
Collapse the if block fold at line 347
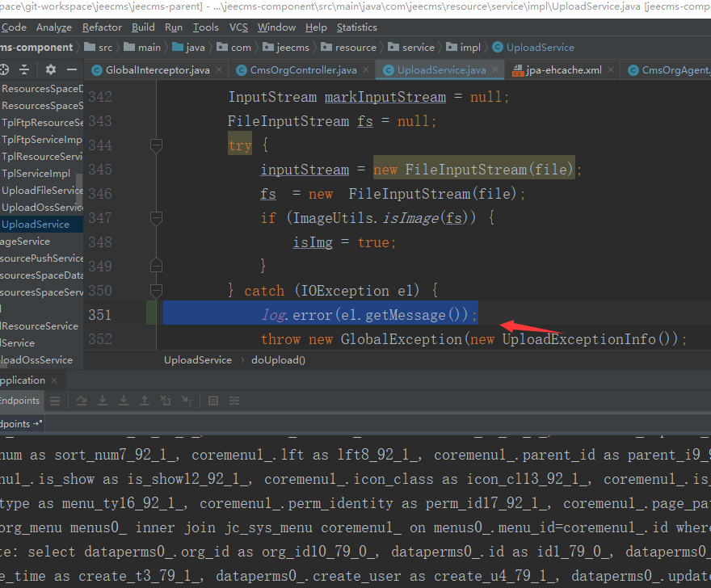coord(157,218)
